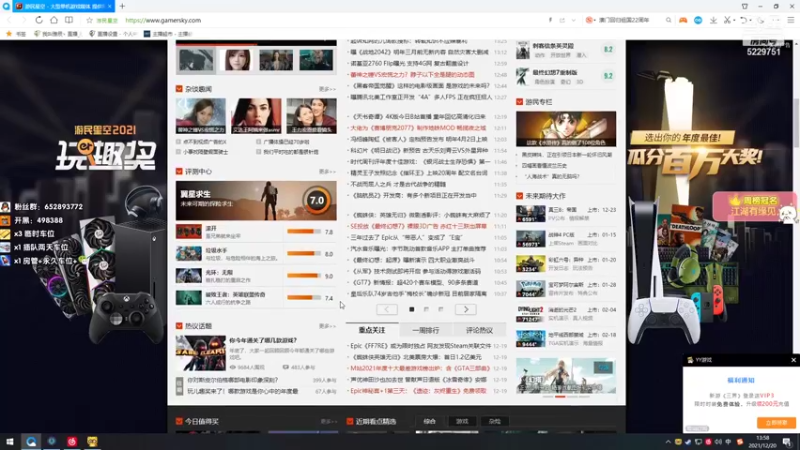
Task: Open the red round taskbar app icon
Action: point(72,441)
